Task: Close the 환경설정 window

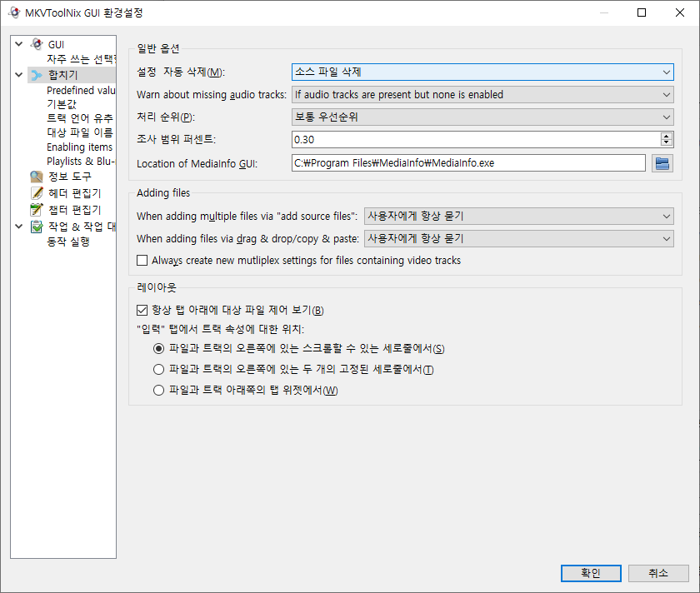Action: pyautogui.click(x=679, y=12)
